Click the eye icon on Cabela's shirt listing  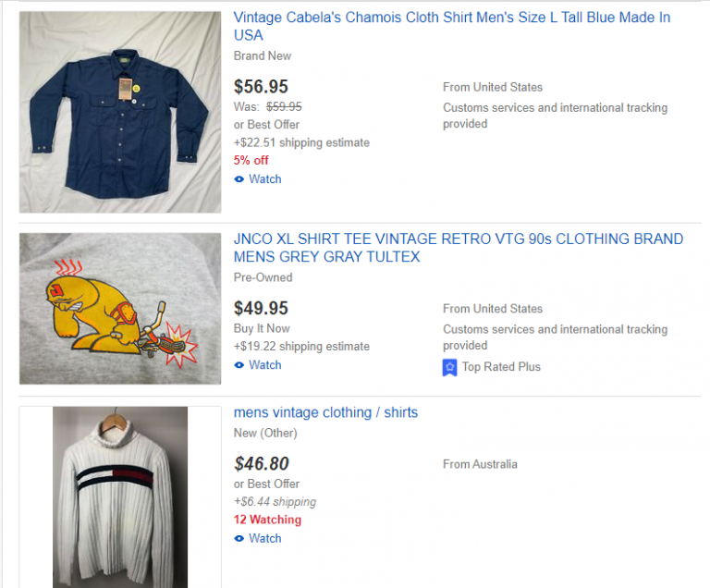click(239, 179)
